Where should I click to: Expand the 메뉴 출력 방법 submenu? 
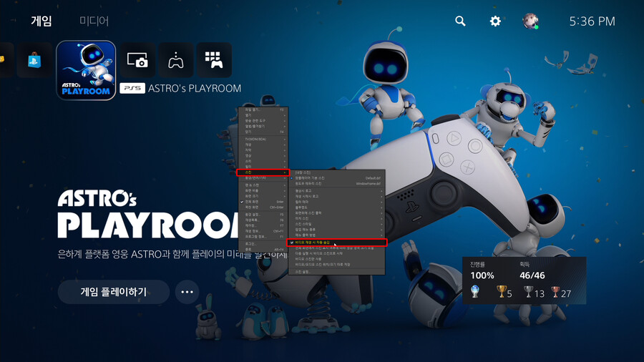click(x=336, y=235)
